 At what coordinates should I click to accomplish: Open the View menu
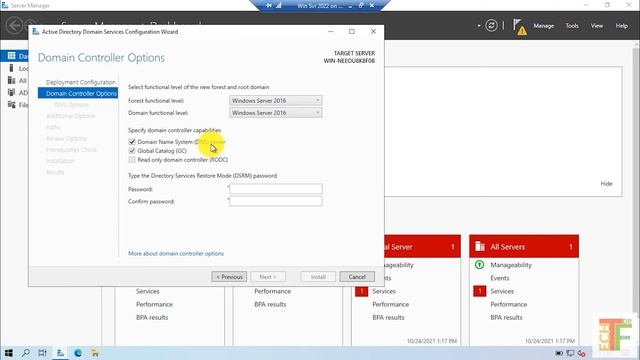coord(597,26)
